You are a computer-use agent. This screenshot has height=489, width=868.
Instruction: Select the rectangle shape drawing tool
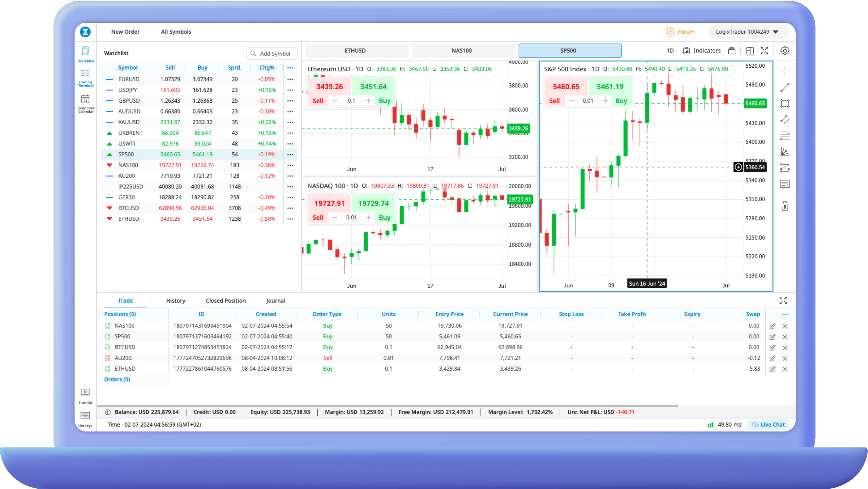point(785,103)
